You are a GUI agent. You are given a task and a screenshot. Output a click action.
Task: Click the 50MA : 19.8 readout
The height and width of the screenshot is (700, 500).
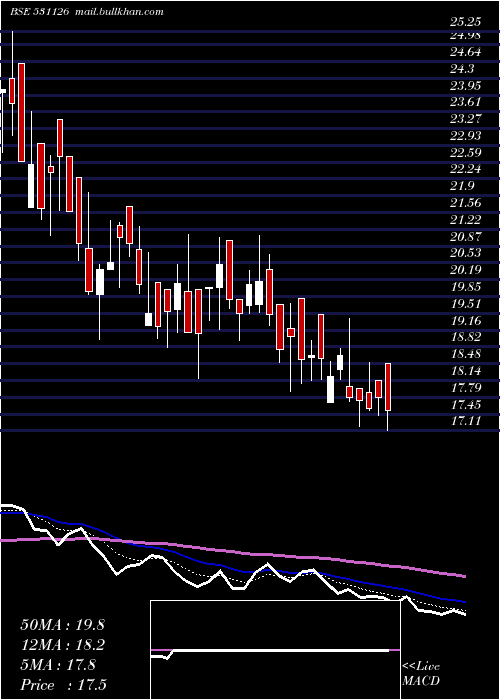click(x=62, y=625)
